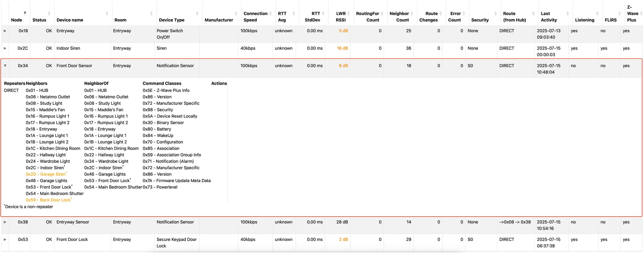This screenshot has height=253, width=644.
Task: Click the Last Activity column sort icon
Action: [x=567, y=13]
